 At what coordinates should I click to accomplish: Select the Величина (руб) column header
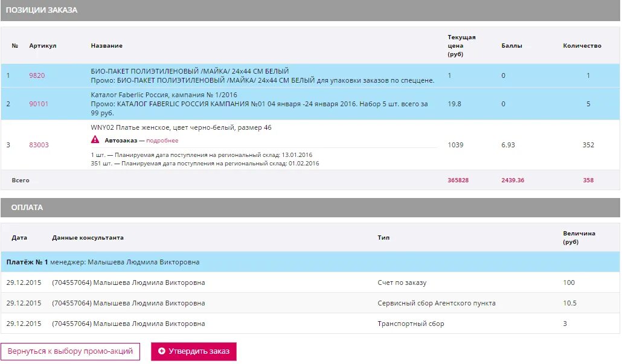click(579, 237)
